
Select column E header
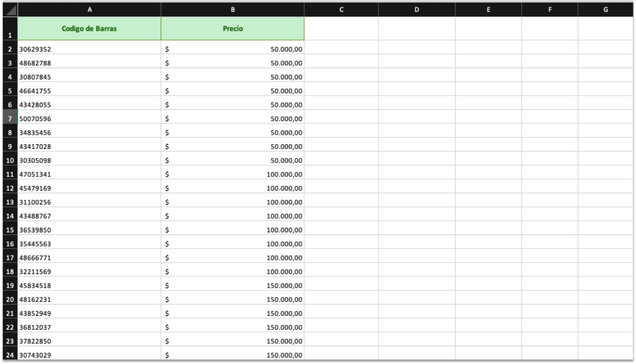pyautogui.click(x=488, y=10)
